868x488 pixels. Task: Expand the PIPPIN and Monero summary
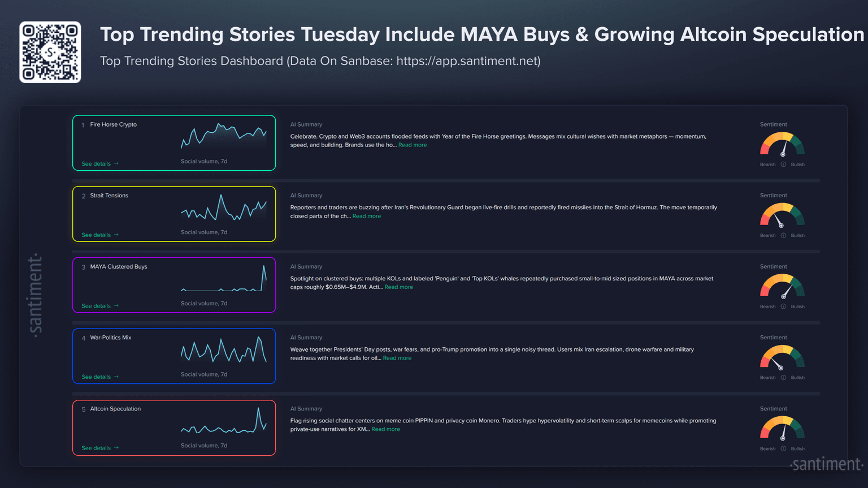pyautogui.click(x=385, y=429)
